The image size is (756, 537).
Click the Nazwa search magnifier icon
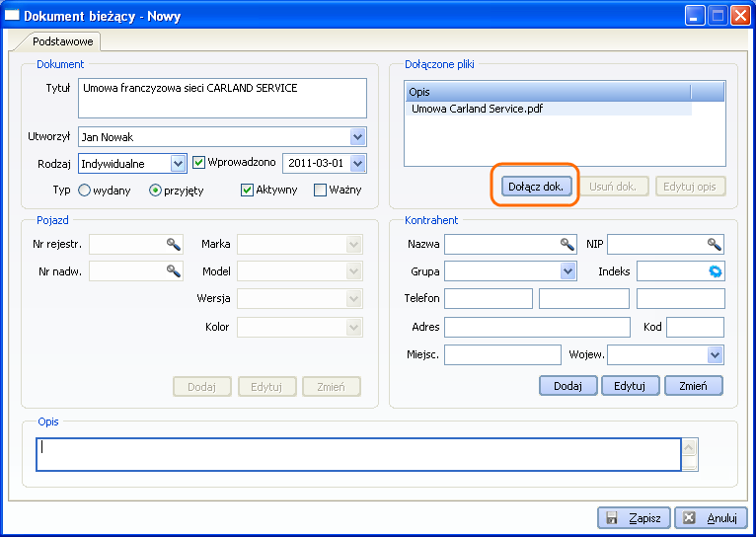567,245
